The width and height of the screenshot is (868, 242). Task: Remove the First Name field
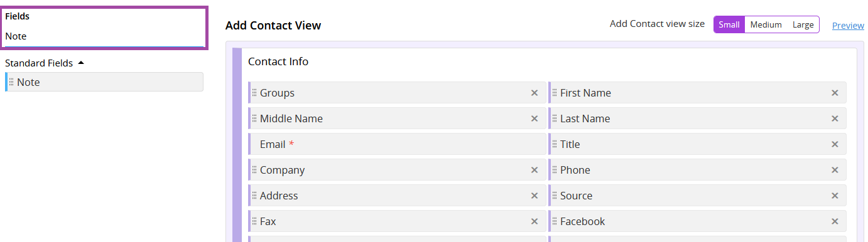tap(835, 93)
